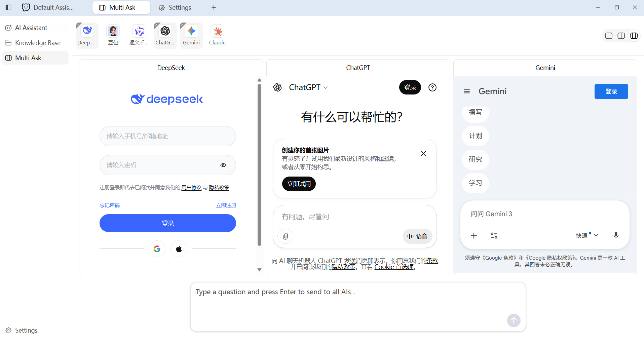The width and height of the screenshot is (644, 342).
Task: Click 立即注册 link
Action: point(226,205)
